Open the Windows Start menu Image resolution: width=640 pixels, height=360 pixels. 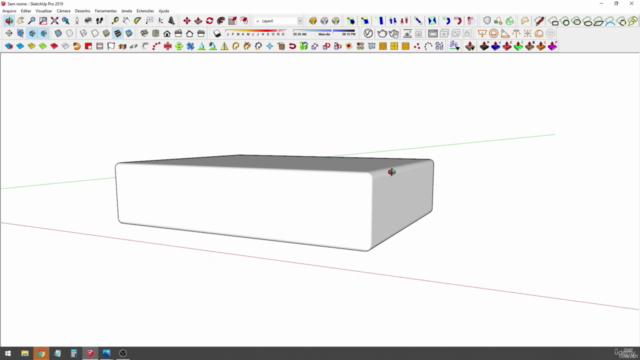(x=8, y=353)
